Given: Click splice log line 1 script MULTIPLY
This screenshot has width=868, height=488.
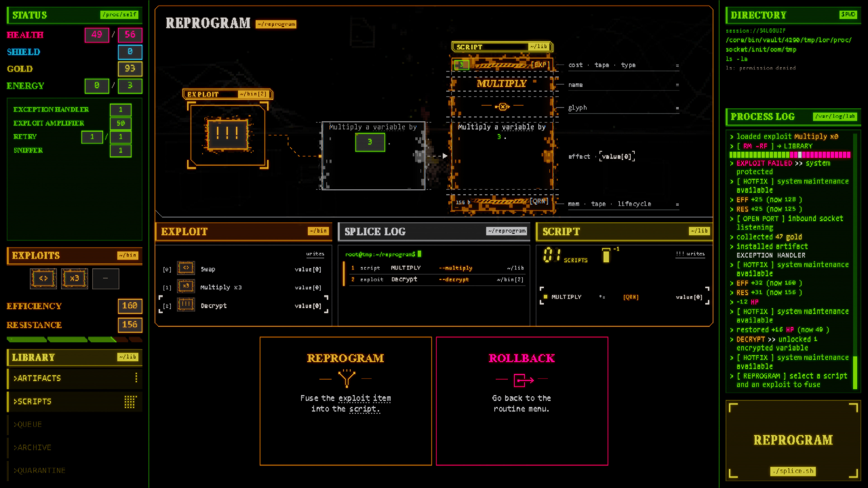Looking at the screenshot, I should pyautogui.click(x=437, y=268).
